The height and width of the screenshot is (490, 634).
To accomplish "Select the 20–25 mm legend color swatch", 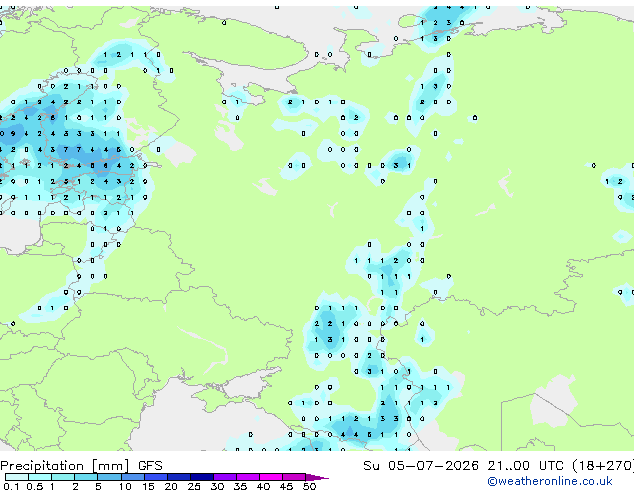I will 178,477.
